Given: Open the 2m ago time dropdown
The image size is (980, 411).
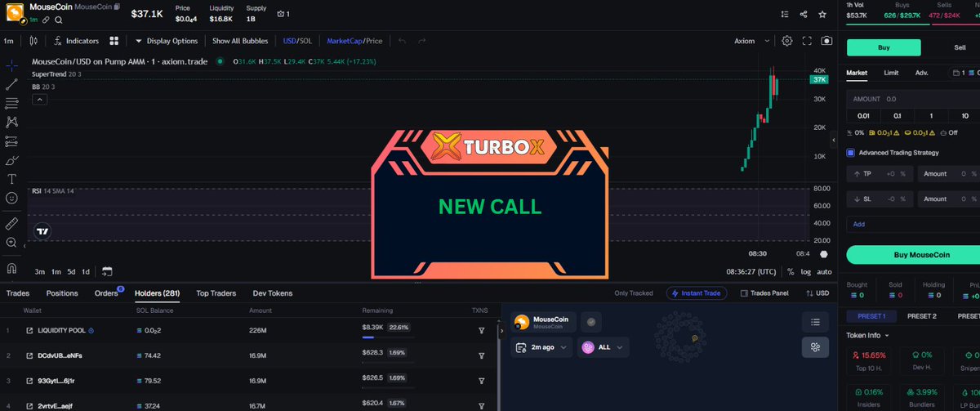Looking at the screenshot, I should click(541, 347).
